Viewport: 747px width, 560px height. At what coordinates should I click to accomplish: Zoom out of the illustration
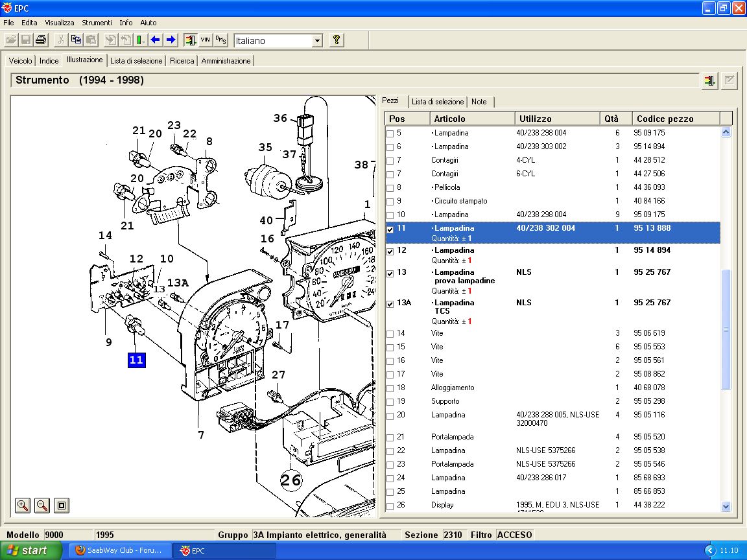coord(42,506)
